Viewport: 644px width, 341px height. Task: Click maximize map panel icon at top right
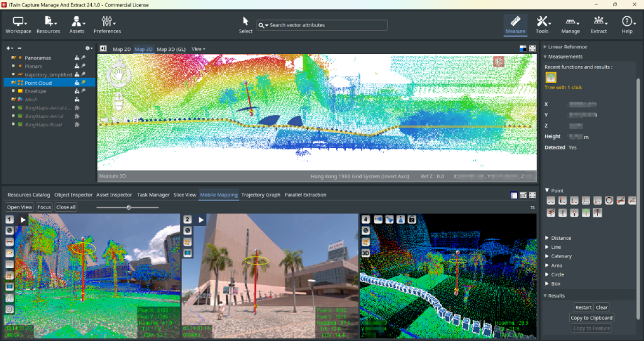532,48
